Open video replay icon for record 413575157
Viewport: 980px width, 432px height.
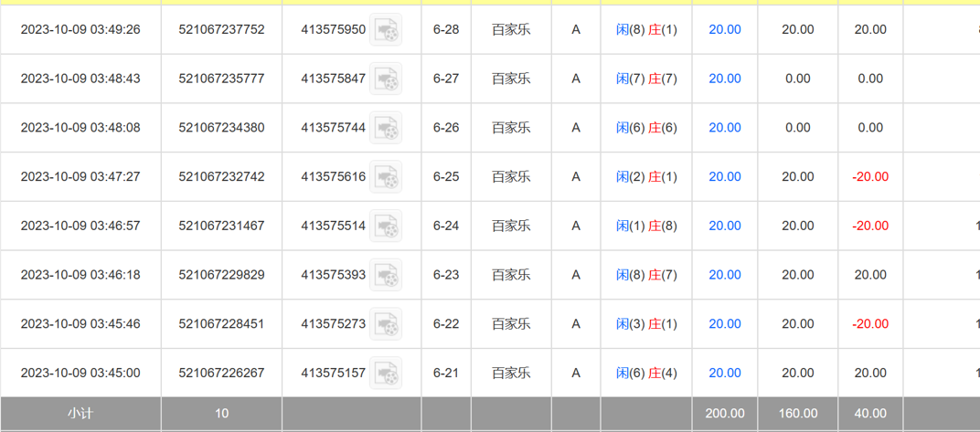click(x=386, y=373)
